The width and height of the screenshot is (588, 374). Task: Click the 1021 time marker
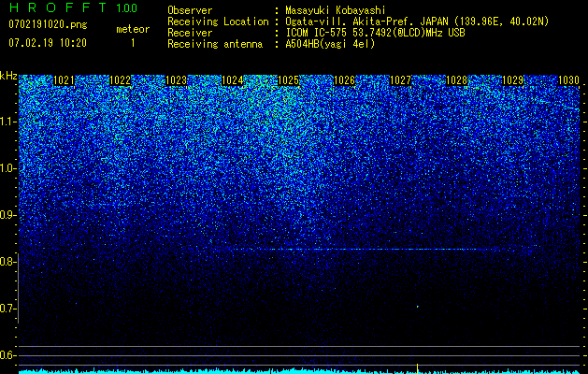pos(65,80)
